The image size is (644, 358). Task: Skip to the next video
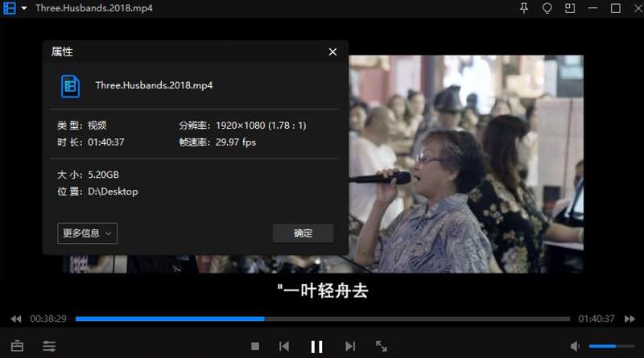click(x=349, y=347)
